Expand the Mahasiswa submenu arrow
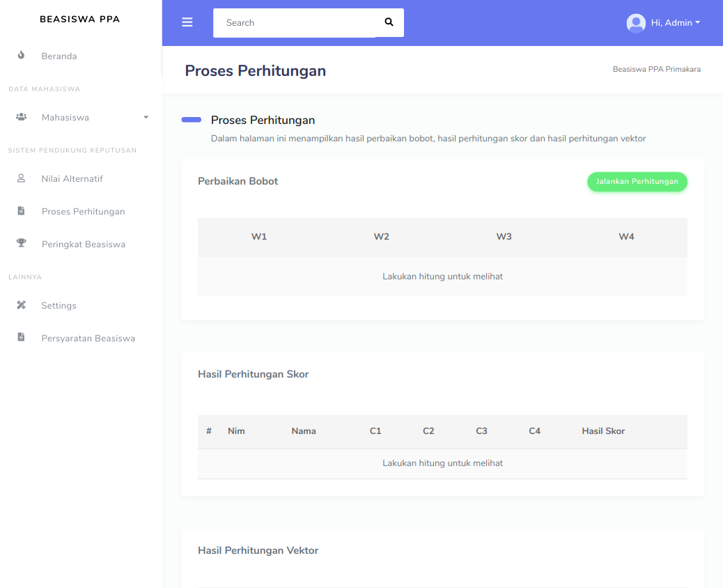723x588 pixels. [x=146, y=117]
